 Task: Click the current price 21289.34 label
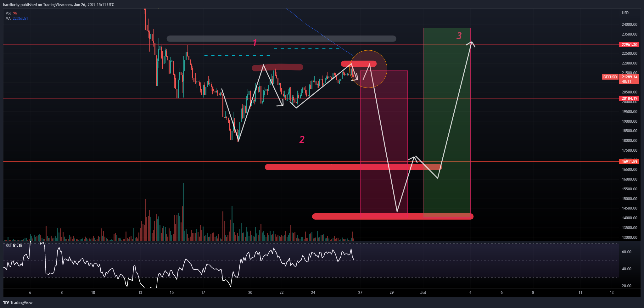[x=630, y=77]
